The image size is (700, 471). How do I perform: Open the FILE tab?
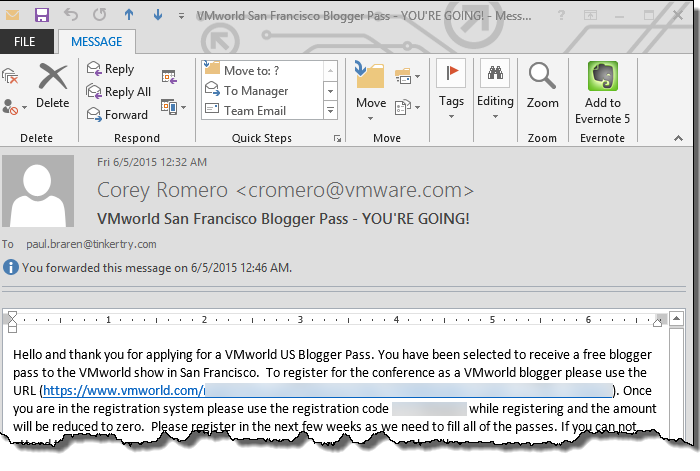[x=25, y=42]
